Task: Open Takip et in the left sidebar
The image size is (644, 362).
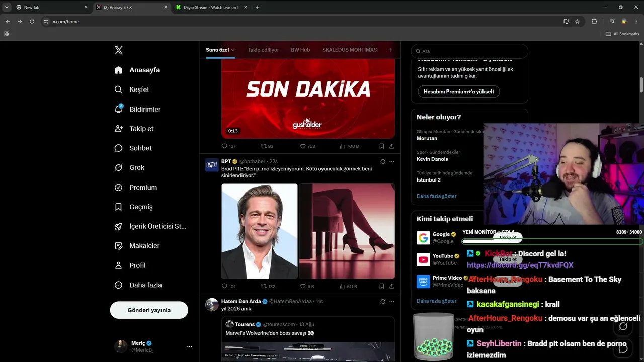Action: point(134,129)
